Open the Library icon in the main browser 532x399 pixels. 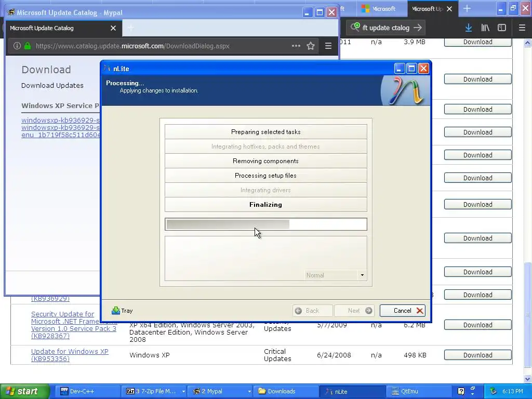point(485,28)
